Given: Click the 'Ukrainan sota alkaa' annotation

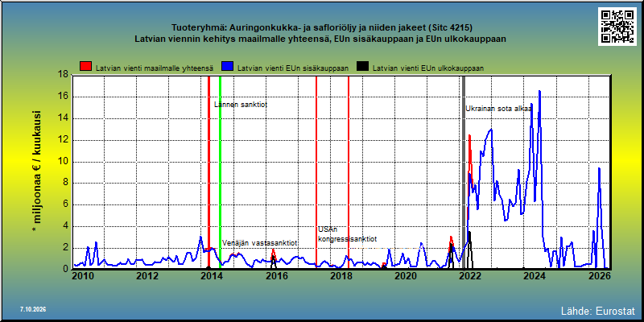Looking at the screenshot, I should (498, 109).
